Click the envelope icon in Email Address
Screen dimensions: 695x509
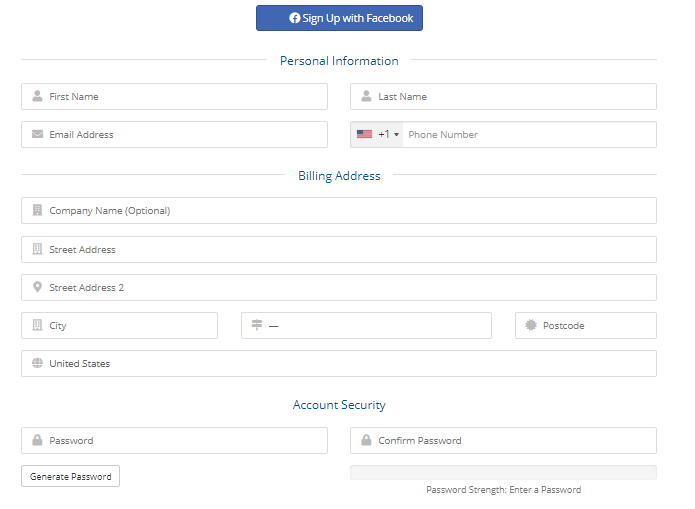[37, 134]
